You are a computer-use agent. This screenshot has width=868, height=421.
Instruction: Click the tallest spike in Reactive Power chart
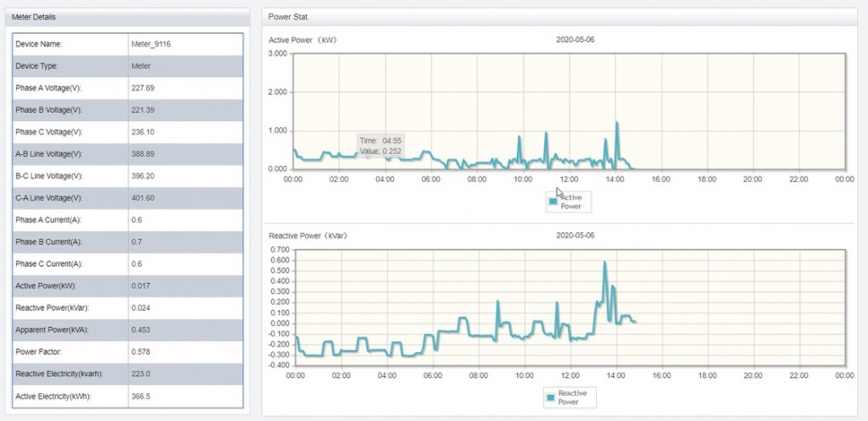pos(604,263)
